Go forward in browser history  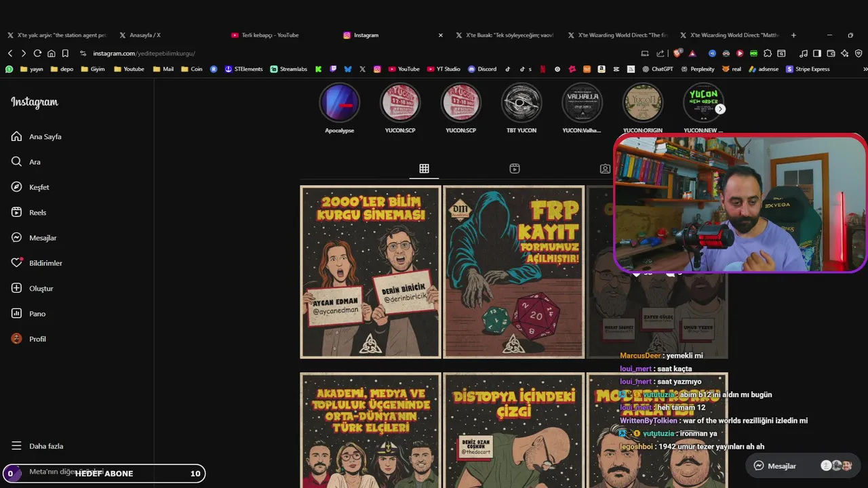tap(24, 54)
